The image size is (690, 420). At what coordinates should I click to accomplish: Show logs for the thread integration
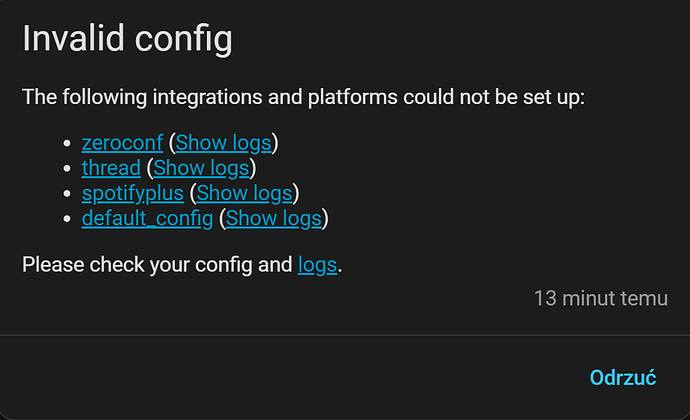[x=202, y=168]
